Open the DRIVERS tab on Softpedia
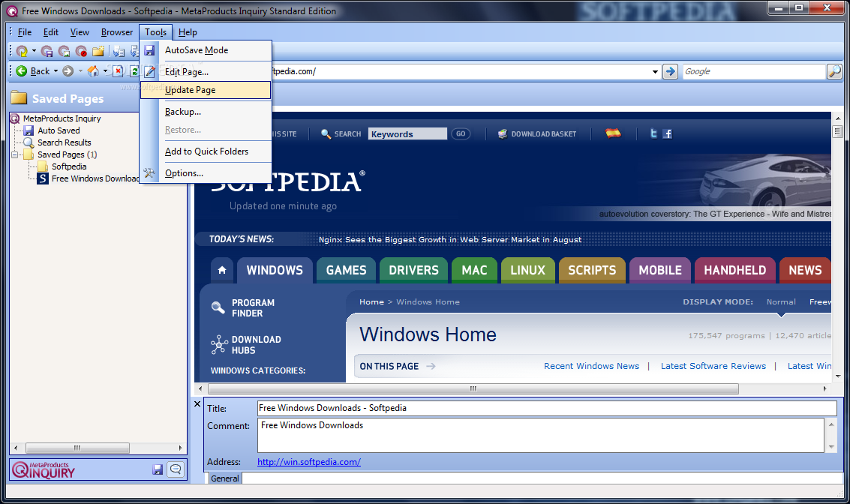 [413, 270]
